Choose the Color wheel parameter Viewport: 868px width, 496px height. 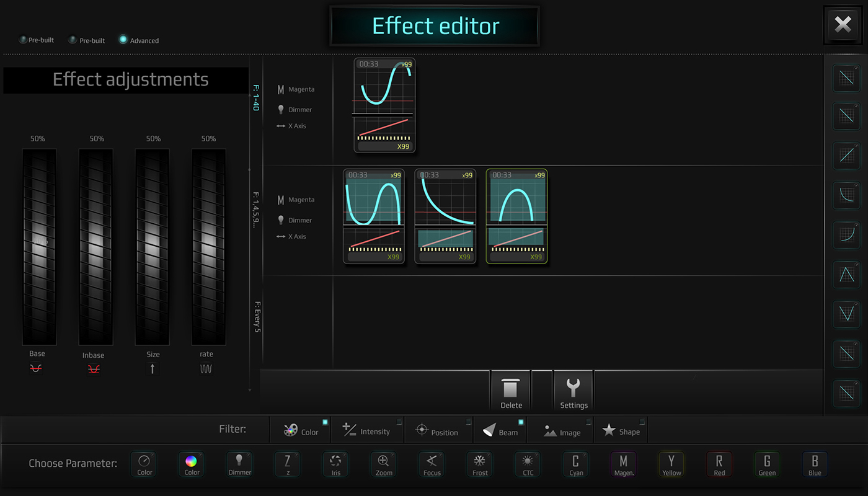tap(192, 464)
